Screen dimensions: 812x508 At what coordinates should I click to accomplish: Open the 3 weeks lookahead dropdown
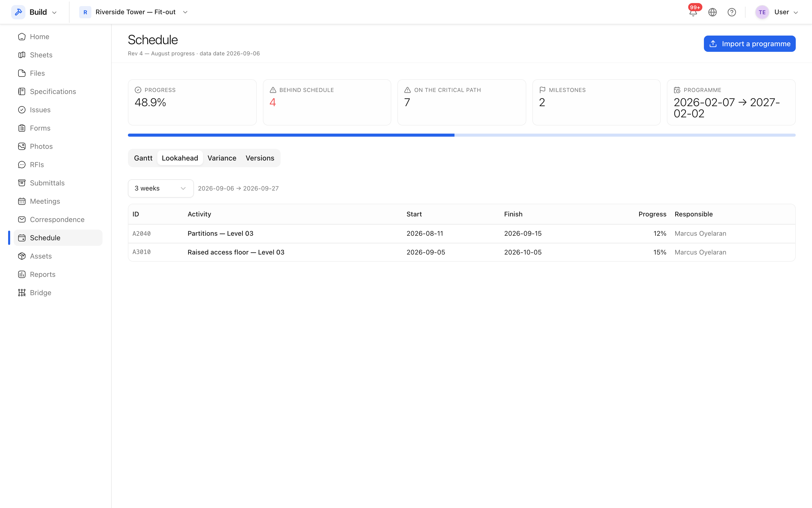coord(161,188)
